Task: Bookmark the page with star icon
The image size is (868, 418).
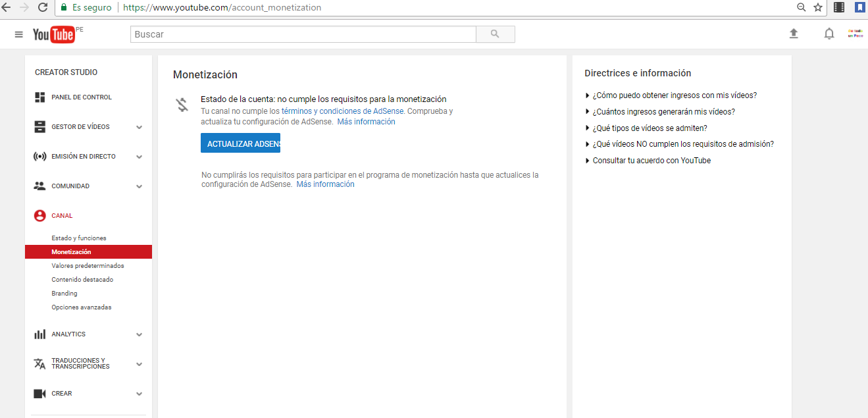Action: coord(818,7)
